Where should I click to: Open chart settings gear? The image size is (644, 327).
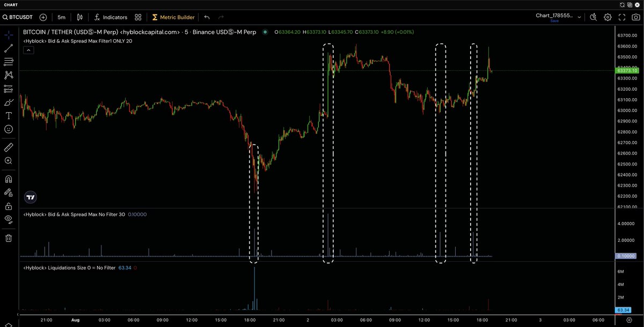point(608,17)
